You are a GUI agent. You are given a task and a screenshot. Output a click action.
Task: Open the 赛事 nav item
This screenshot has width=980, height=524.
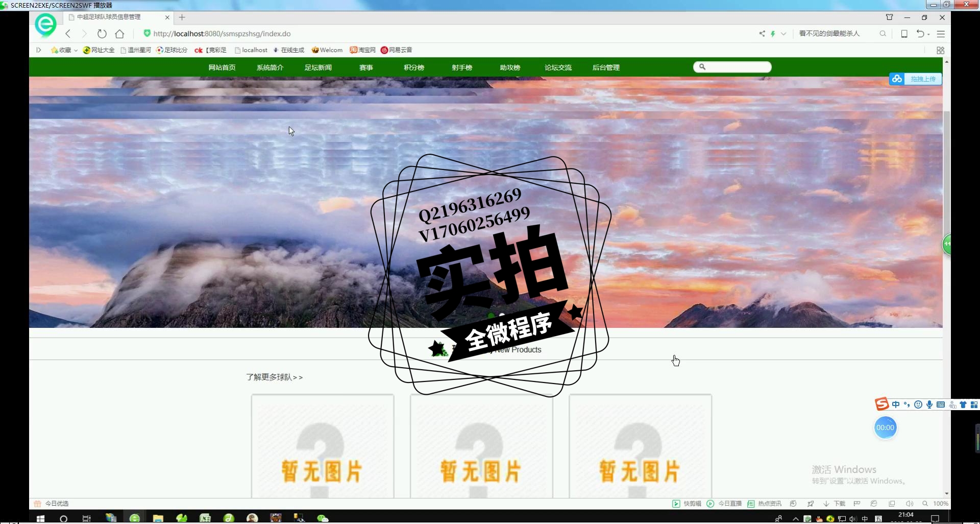click(366, 67)
